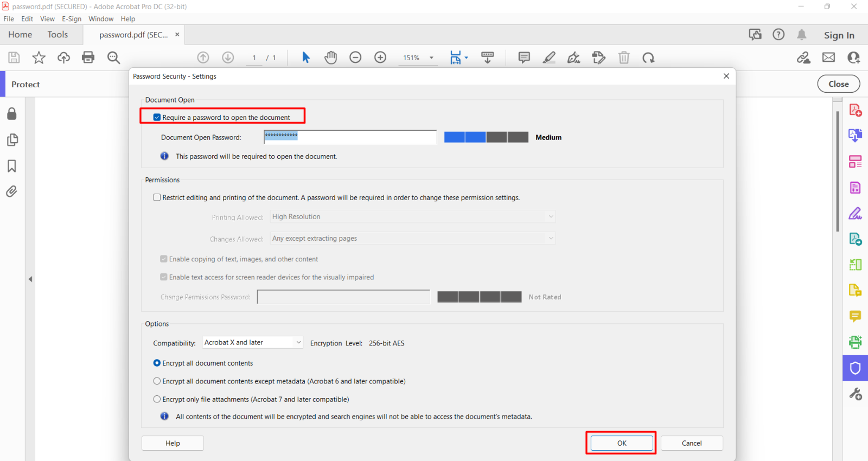This screenshot has width=868, height=461.
Task: Select Encrypt all document contents radio
Action: [157, 363]
